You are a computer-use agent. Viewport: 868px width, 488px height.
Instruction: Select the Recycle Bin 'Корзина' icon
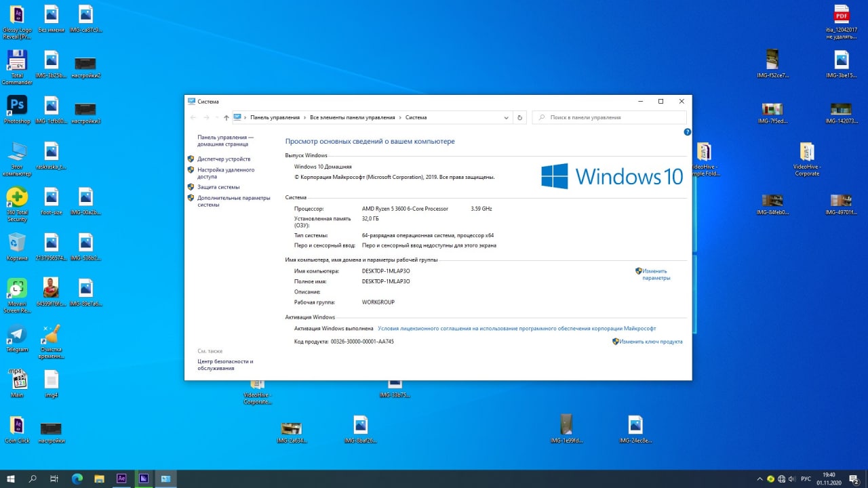pos(17,247)
